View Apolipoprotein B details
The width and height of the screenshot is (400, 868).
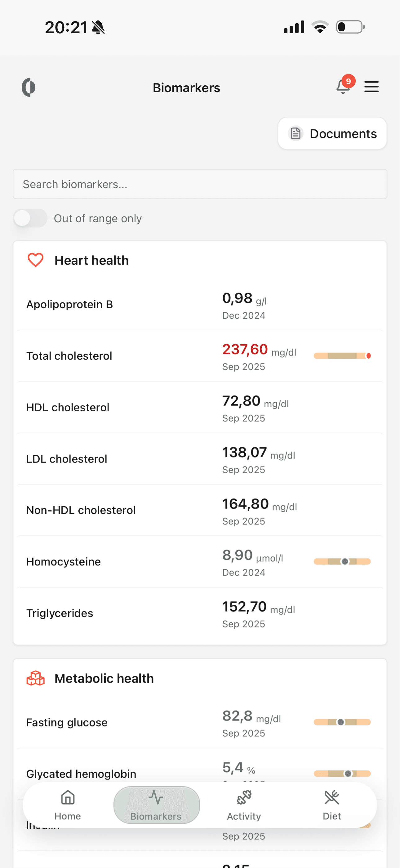(200, 304)
